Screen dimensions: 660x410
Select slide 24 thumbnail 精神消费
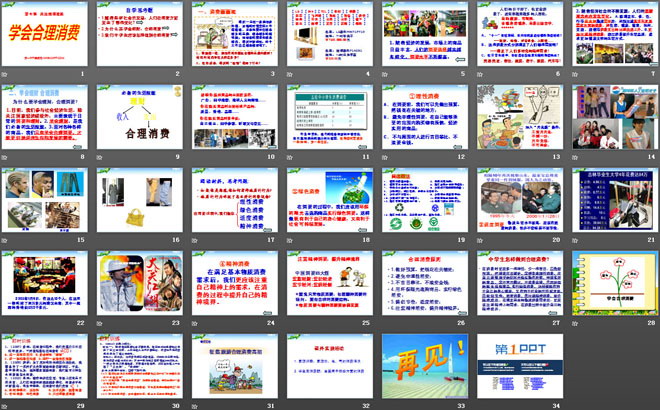[x=235, y=283]
